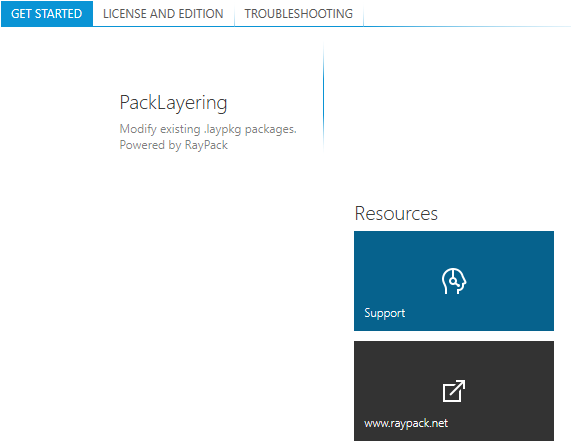Open the Troubleshooting tab
This screenshot has height=443, width=571.
[x=299, y=14]
